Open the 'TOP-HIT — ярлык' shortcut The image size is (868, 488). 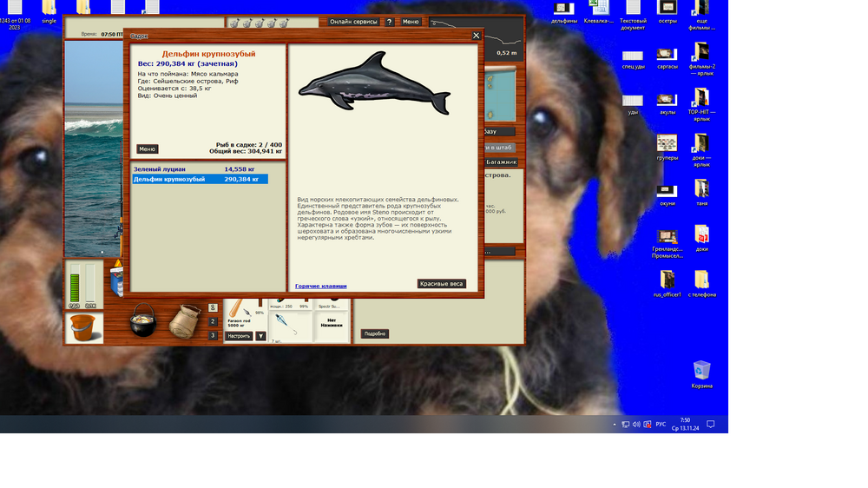click(701, 105)
